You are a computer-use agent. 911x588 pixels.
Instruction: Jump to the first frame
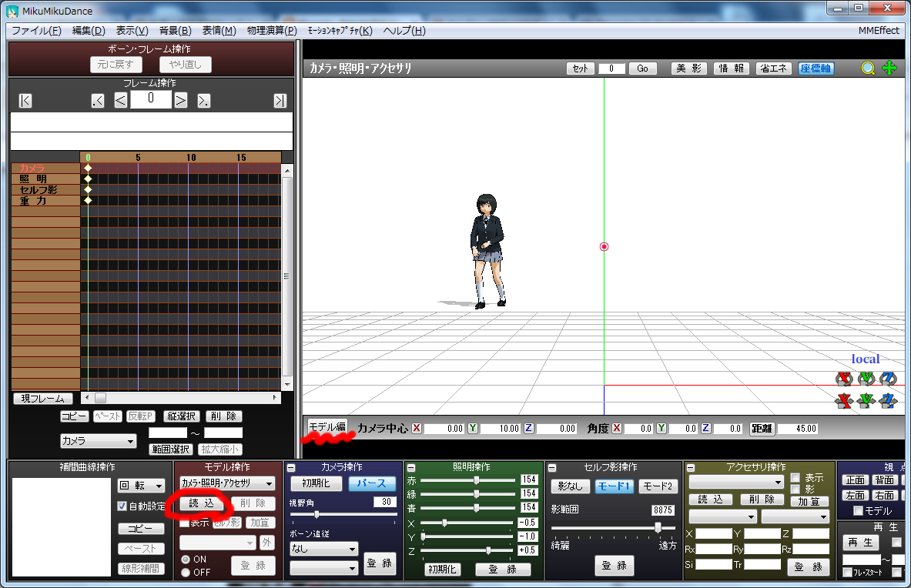25,101
